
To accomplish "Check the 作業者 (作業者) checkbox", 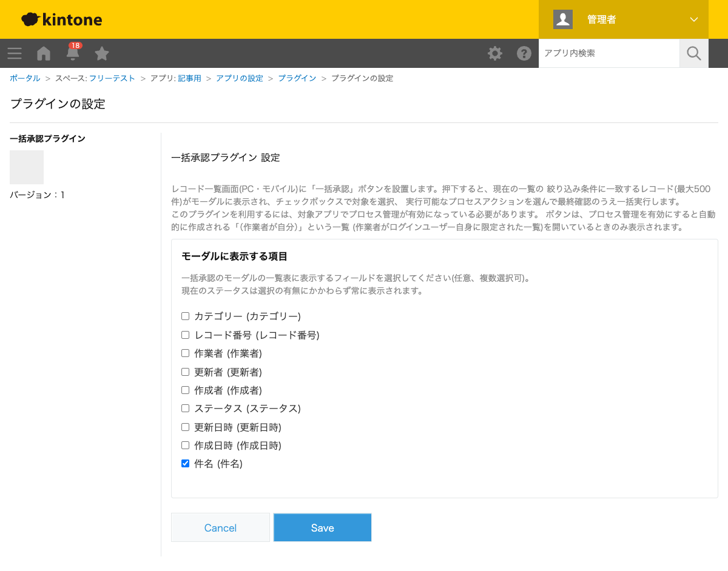I will click(x=186, y=353).
